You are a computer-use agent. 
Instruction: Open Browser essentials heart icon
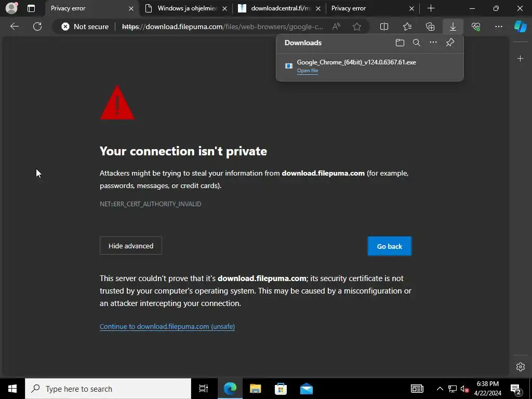[x=476, y=26]
